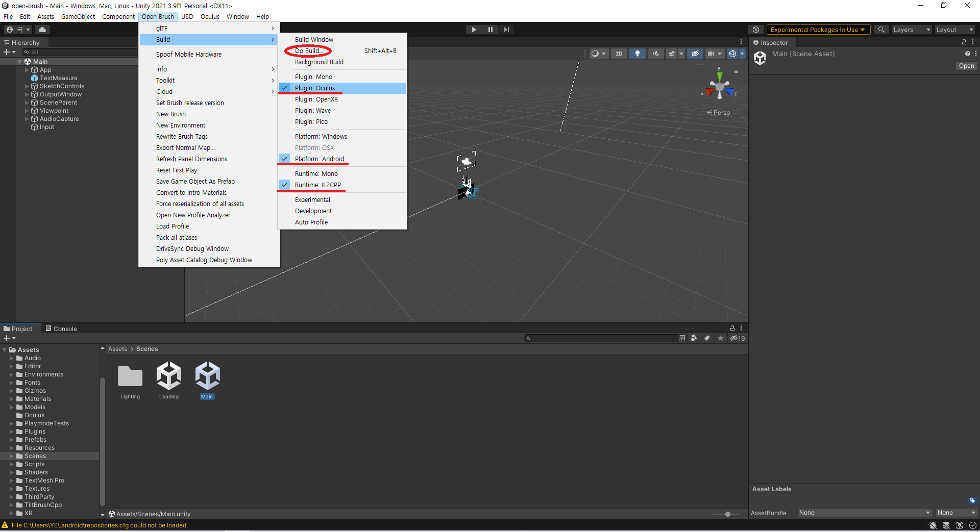Viewport: 980px width, 532px height.
Task: Lock the Inspector panel
Action: (x=964, y=42)
